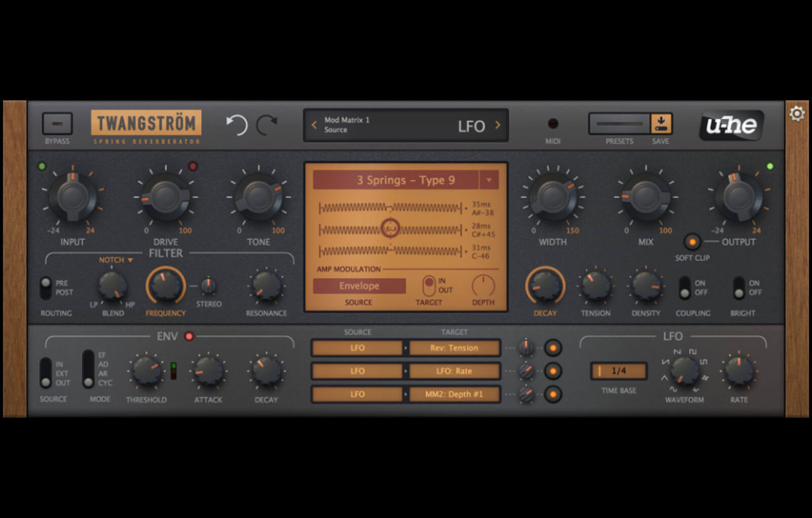This screenshot has width=812, height=518.
Task: Open the Rev: Tension target dropdown
Action: [455, 348]
